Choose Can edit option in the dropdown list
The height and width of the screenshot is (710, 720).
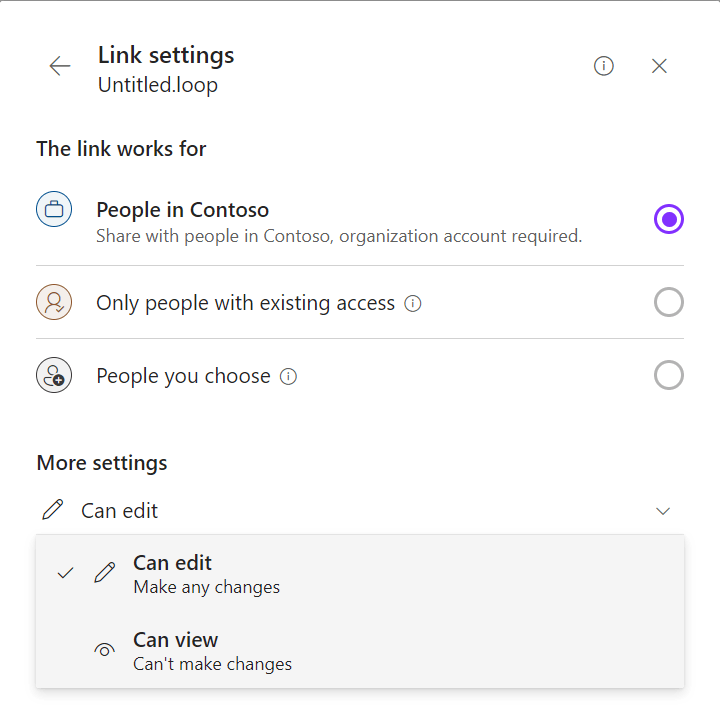tap(360, 574)
